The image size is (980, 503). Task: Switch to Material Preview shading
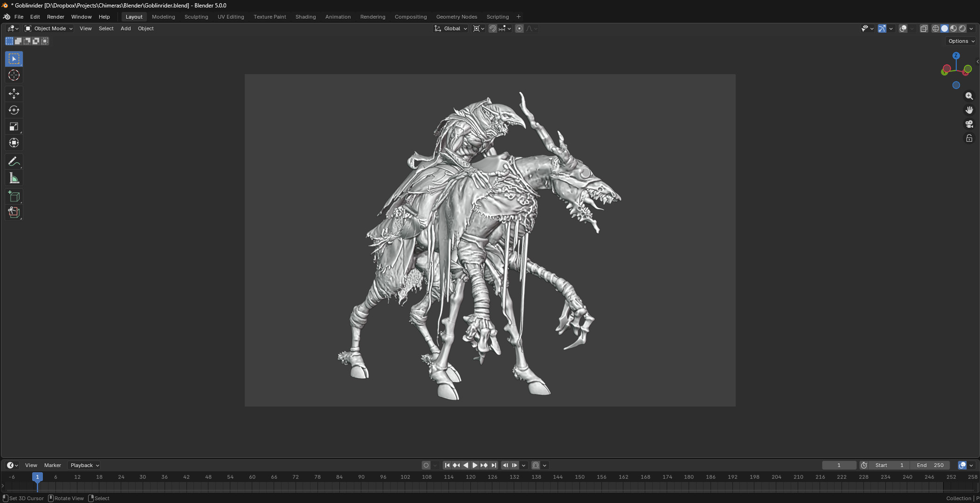click(953, 29)
